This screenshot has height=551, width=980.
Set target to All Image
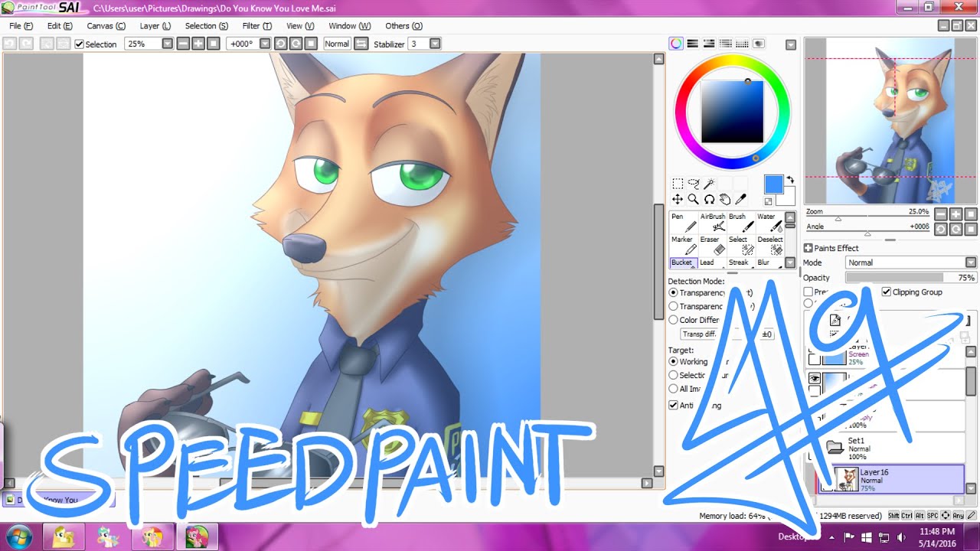click(674, 389)
